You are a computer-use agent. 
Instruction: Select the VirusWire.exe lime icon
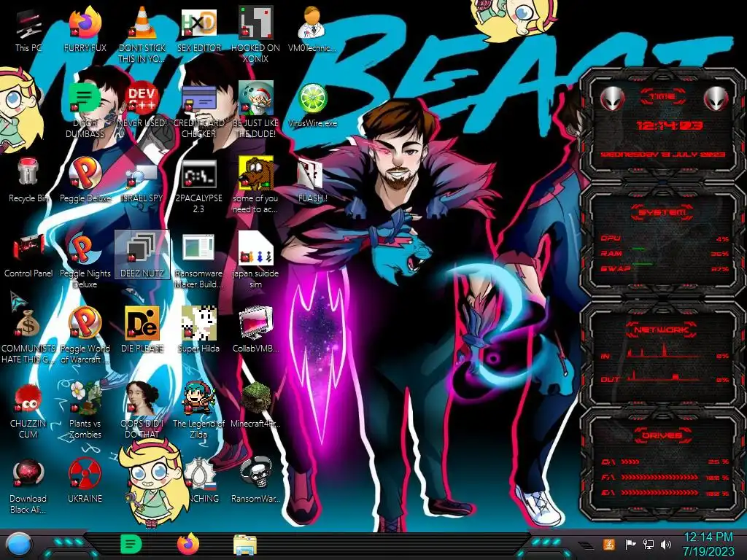(312, 105)
